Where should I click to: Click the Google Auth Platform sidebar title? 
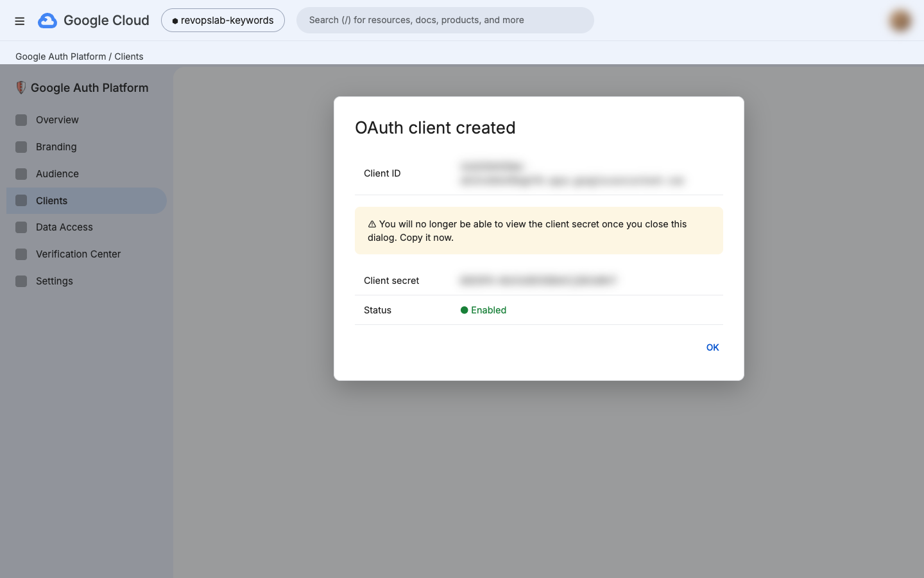point(89,88)
